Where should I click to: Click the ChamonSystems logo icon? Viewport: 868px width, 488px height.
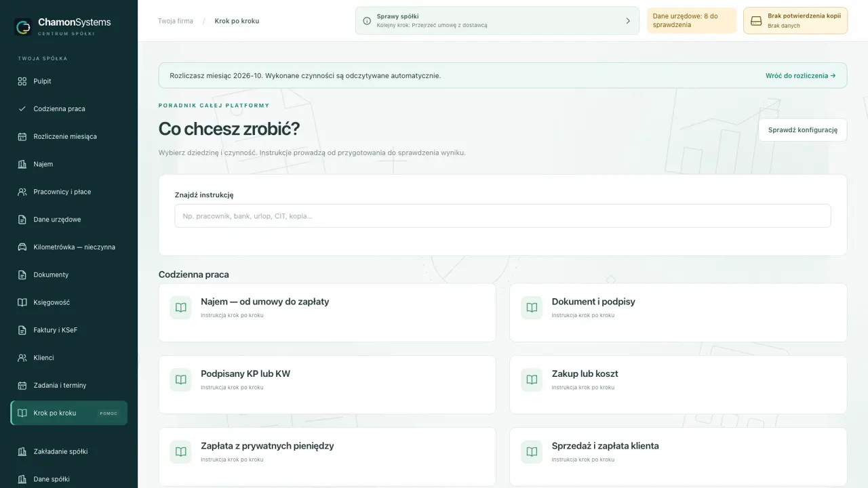coord(23,26)
